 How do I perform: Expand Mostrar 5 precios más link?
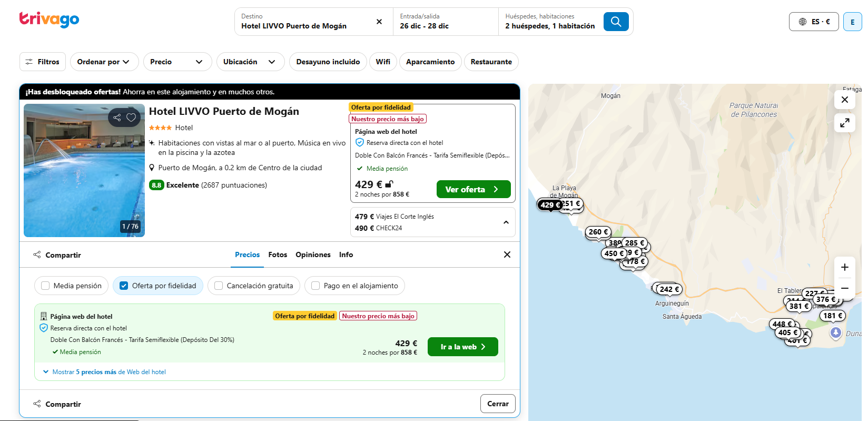[104, 372]
